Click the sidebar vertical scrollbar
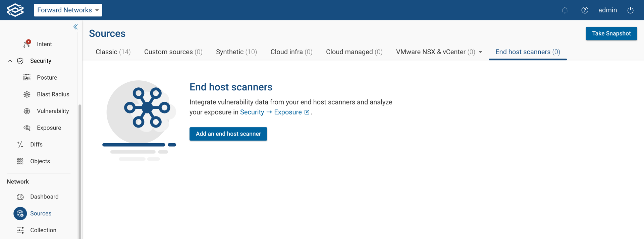 (80, 171)
